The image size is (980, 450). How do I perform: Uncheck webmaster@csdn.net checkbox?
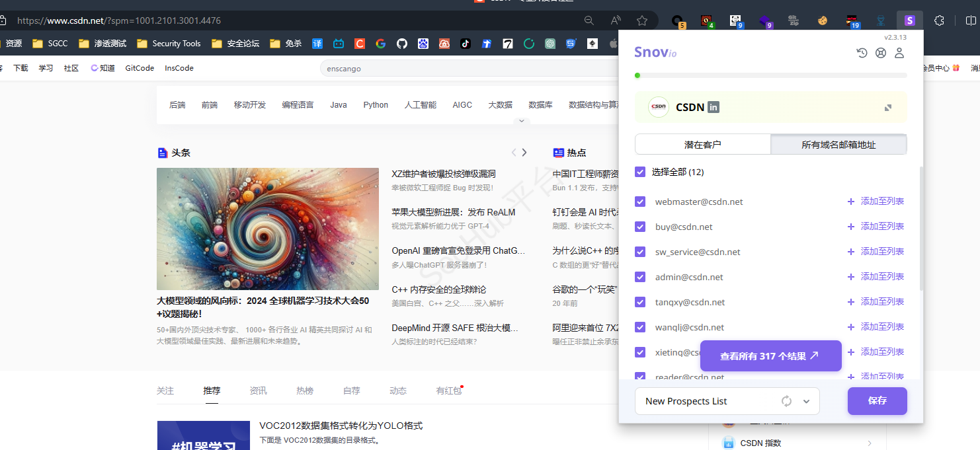640,202
